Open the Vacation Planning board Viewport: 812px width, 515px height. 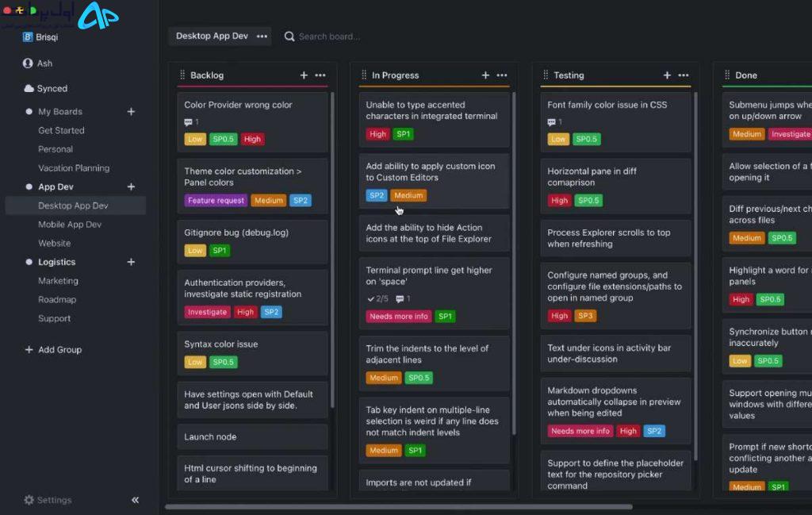coord(74,168)
